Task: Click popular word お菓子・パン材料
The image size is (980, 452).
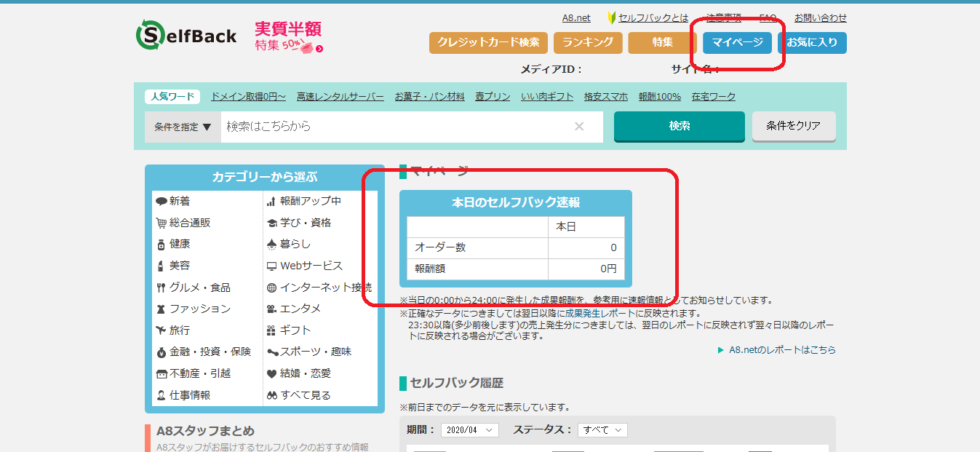Action: coord(429,97)
